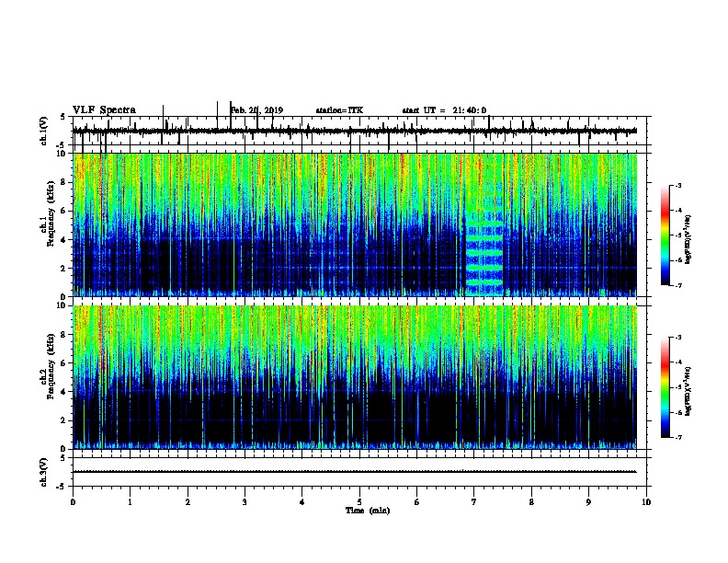Click the "ch.1(V)" waveform axis label
This screenshot has height=563, width=728.
point(44,131)
